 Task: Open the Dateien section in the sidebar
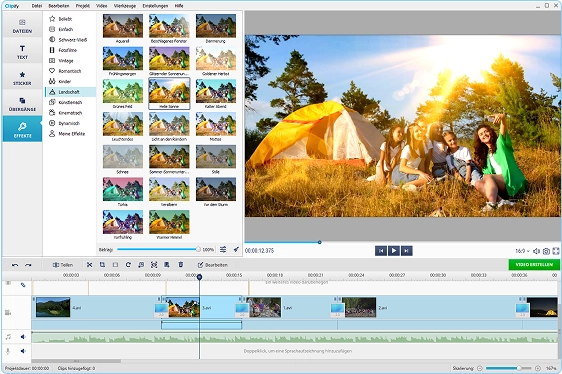pyautogui.click(x=22, y=26)
